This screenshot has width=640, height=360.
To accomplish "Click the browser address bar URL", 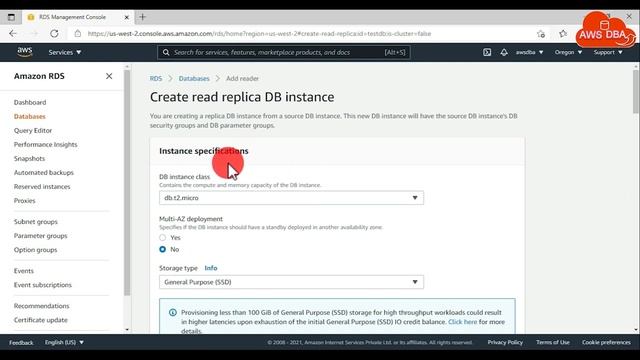I will pyautogui.click(x=259, y=34).
